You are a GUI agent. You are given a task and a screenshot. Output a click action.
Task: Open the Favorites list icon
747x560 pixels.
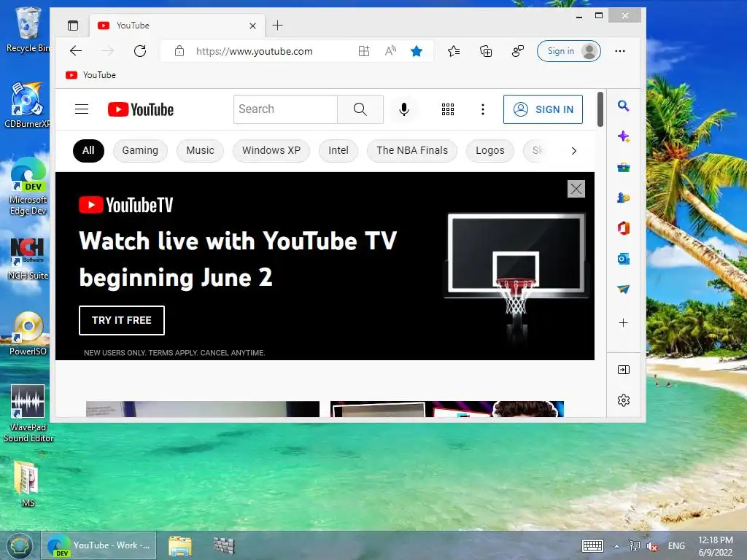click(454, 51)
